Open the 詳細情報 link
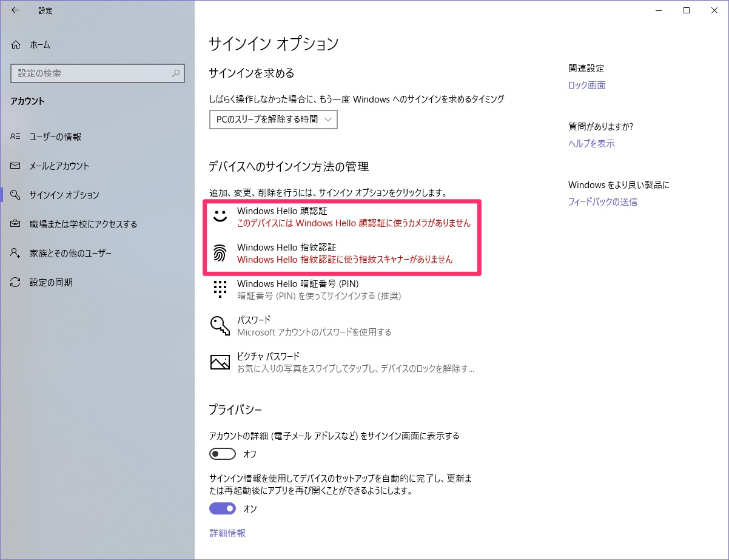Image resolution: width=729 pixels, height=560 pixels. click(227, 533)
